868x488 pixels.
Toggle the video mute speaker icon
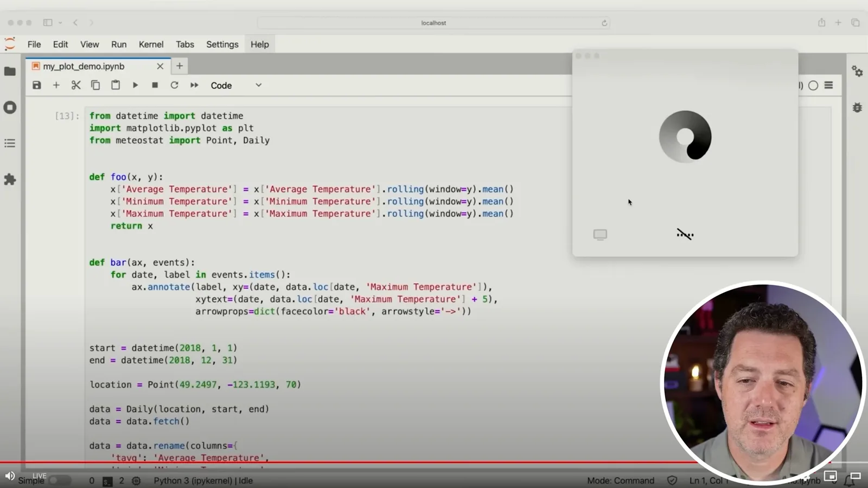pyautogui.click(x=10, y=476)
